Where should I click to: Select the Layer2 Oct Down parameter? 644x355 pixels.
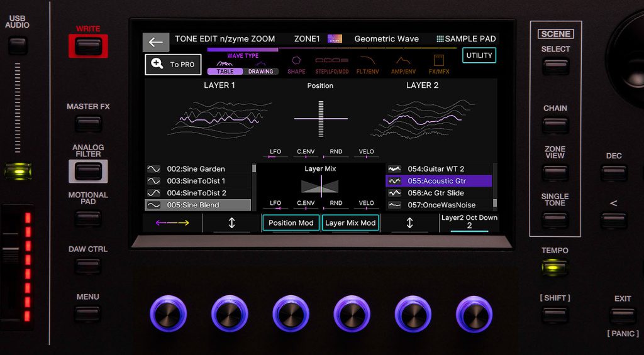pos(469,222)
